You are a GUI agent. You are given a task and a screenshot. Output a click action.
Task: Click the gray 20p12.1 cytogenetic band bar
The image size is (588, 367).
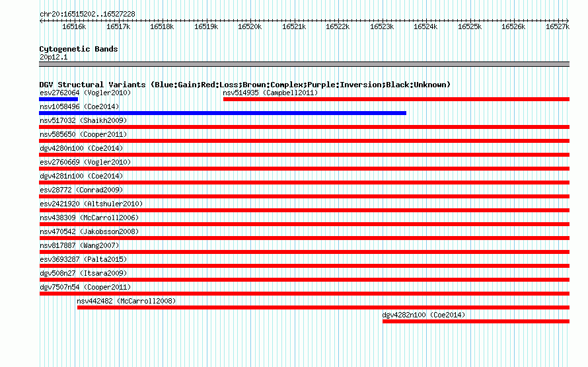[304, 64]
